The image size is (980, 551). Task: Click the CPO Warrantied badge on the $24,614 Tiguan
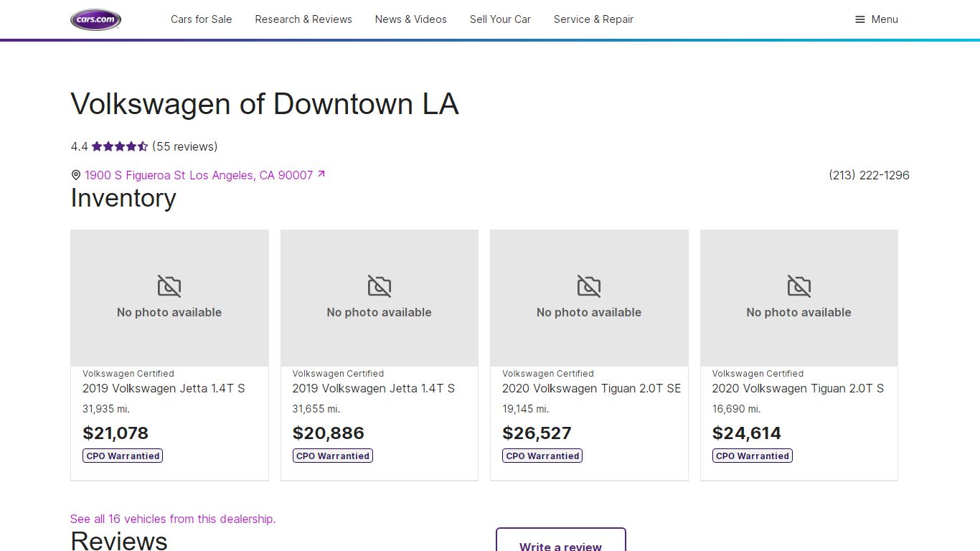coord(753,456)
